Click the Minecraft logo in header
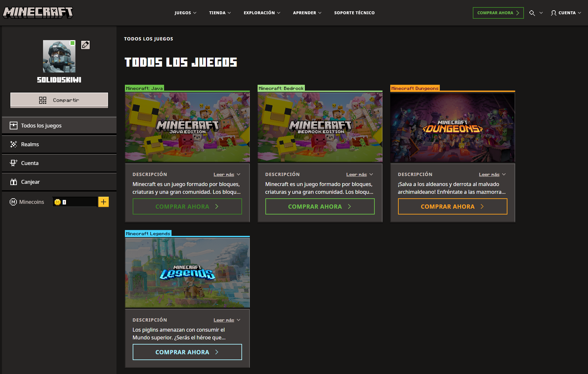The height and width of the screenshot is (374, 588). click(38, 13)
